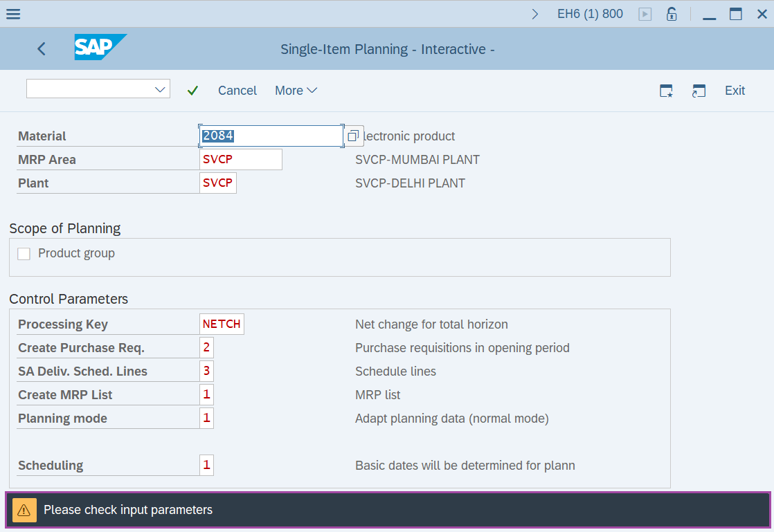This screenshot has width=774, height=532.
Task: Click the Plant input field
Action: pos(217,183)
